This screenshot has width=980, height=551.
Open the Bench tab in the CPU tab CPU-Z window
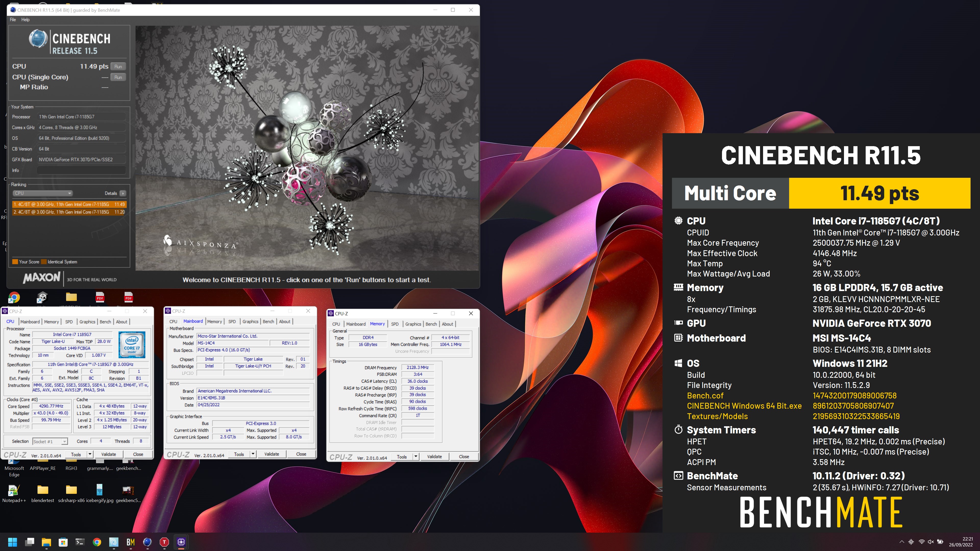pyautogui.click(x=105, y=322)
